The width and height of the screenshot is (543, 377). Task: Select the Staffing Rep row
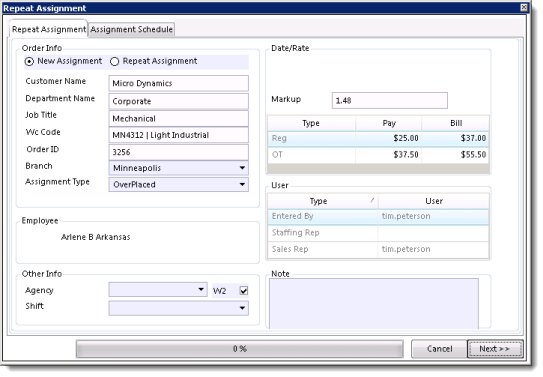tap(378, 233)
